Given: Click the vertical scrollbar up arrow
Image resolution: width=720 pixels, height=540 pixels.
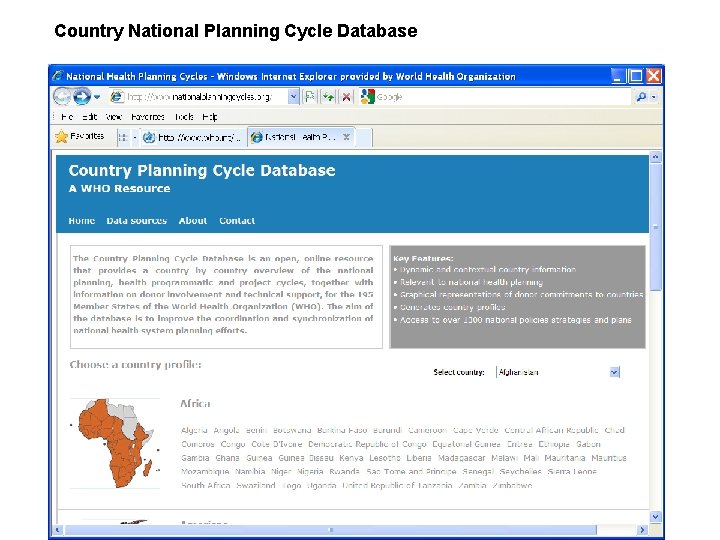Looking at the screenshot, I should point(655,157).
